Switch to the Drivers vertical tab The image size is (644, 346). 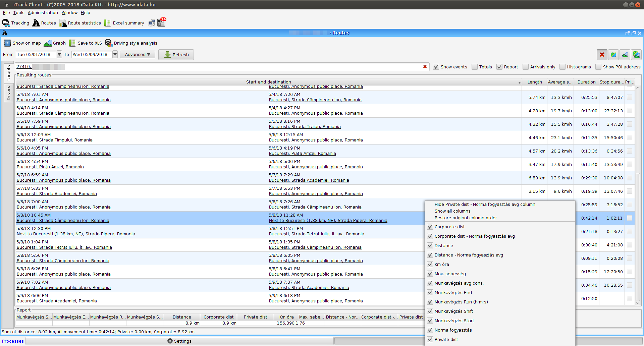tap(8, 93)
